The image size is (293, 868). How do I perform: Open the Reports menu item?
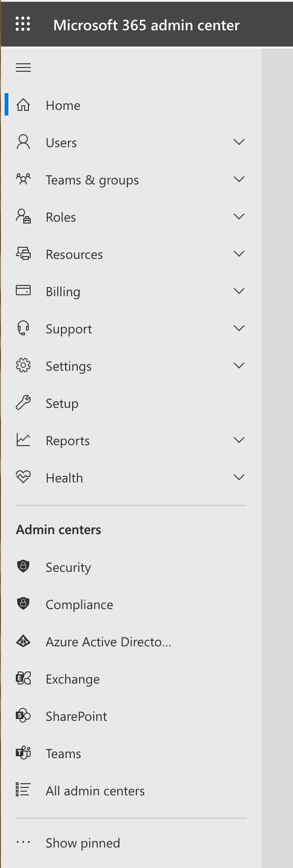coord(67,441)
